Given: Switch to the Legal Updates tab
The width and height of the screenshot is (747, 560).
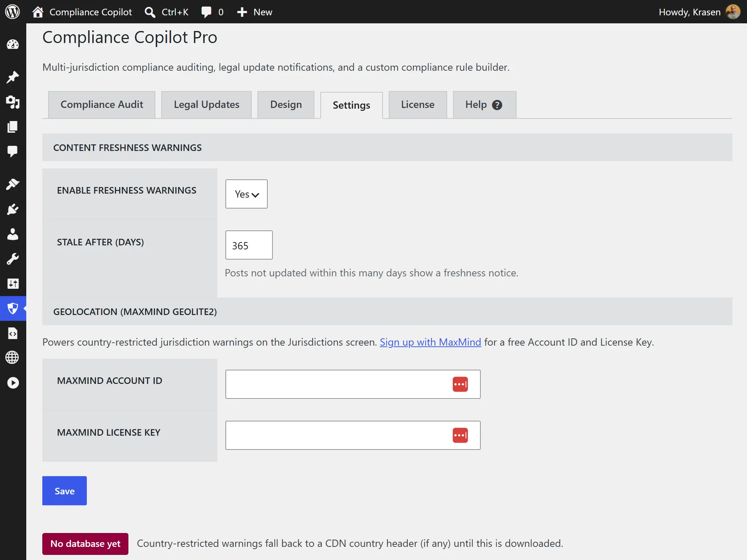Looking at the screenshot, I should click(x=206, y=105).
